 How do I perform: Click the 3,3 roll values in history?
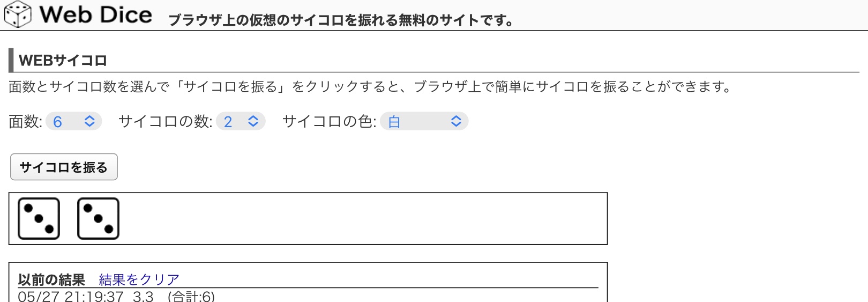pos(143,296)
